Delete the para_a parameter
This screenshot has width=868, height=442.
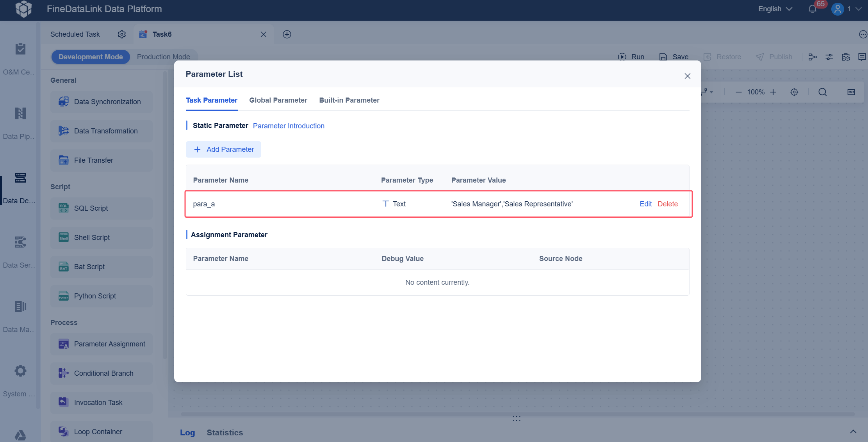coord(668,204)
